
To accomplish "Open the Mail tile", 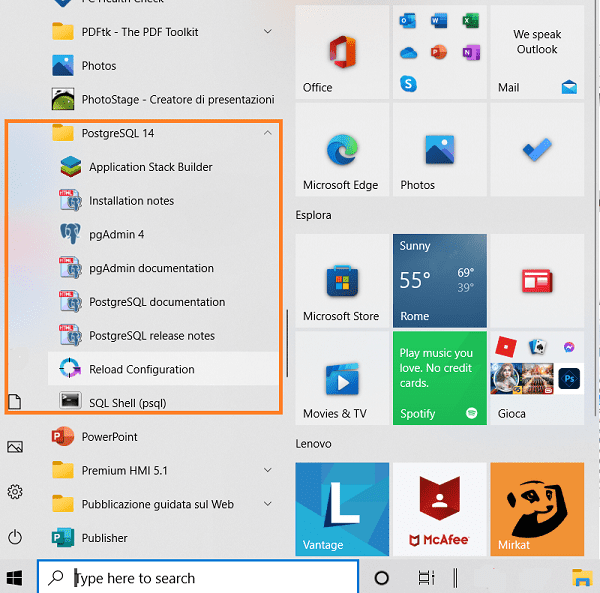I will click(x=537, y=52).
